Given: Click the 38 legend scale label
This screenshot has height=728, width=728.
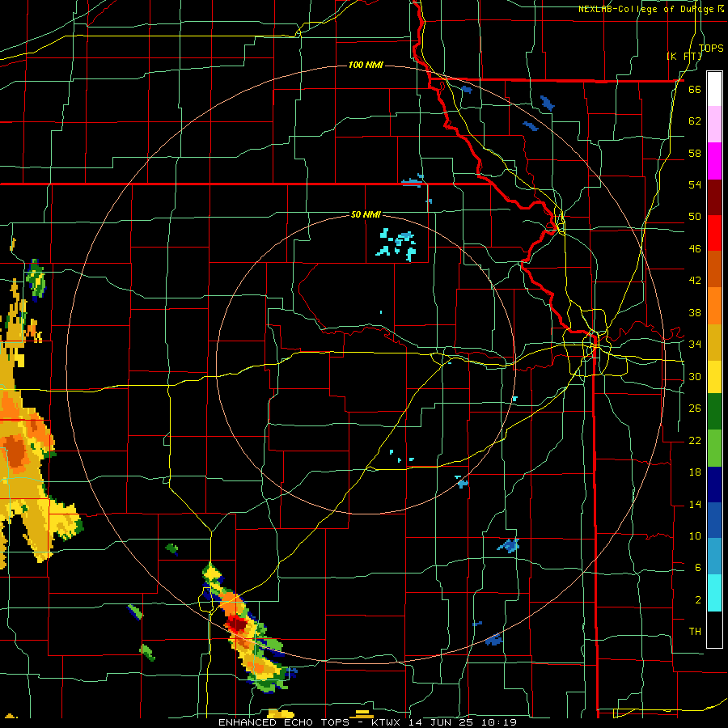Looking at the screenshot, I should 695,313.
